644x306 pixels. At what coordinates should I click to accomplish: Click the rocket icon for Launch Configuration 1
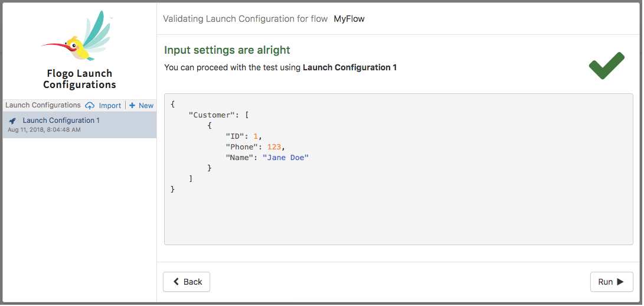[x=12, y=121]
